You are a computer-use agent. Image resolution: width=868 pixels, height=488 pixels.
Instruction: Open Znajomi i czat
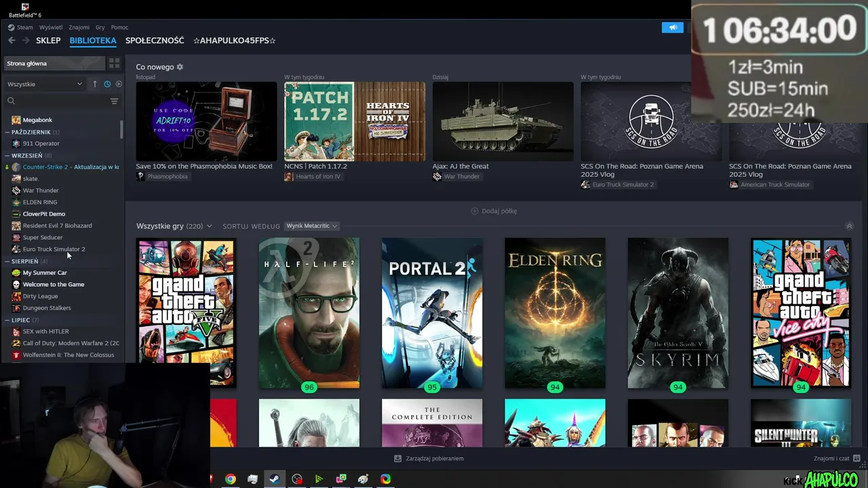click(x=831, y=459)
